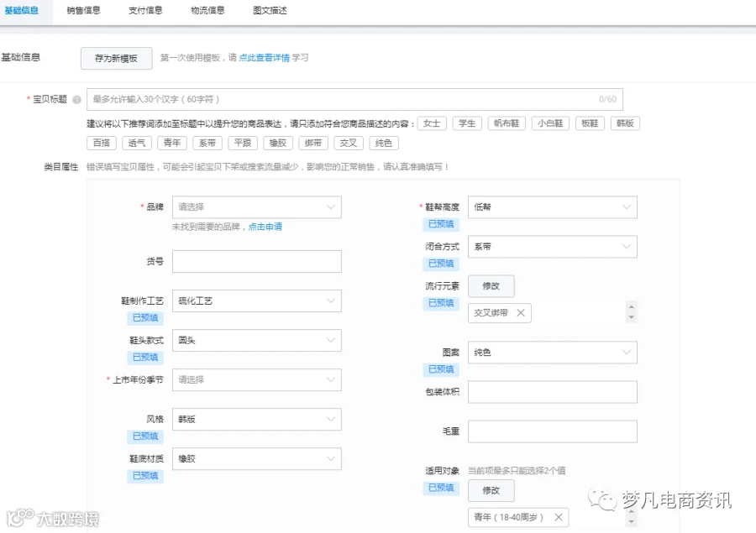This screenshot has height=533, width=756.
Task: Expand the 鞋帮高度 dropdown showing 低帮
Action: coord(553,207)
